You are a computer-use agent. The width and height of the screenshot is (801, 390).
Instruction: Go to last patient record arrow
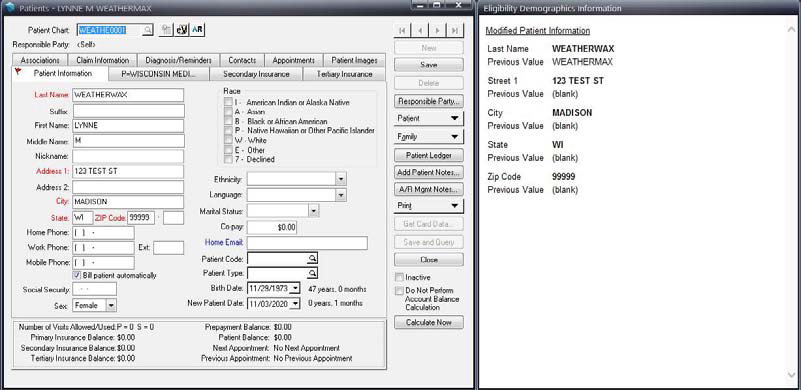pyautogui.click(x=455, y=31)
